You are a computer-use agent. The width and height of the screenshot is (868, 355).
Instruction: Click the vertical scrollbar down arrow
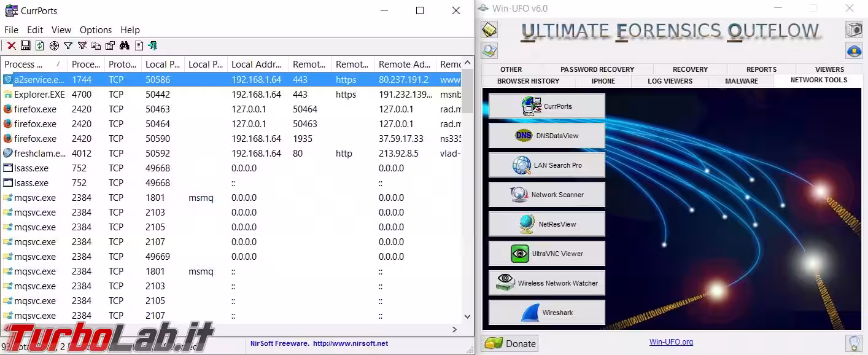[x=467, y=316]
